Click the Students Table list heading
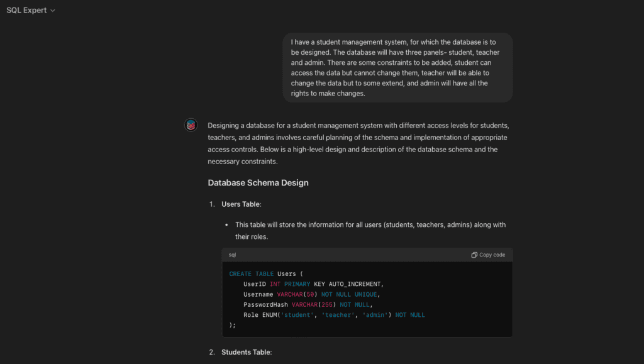Screen dimensions: 644x364 point(247,352)
